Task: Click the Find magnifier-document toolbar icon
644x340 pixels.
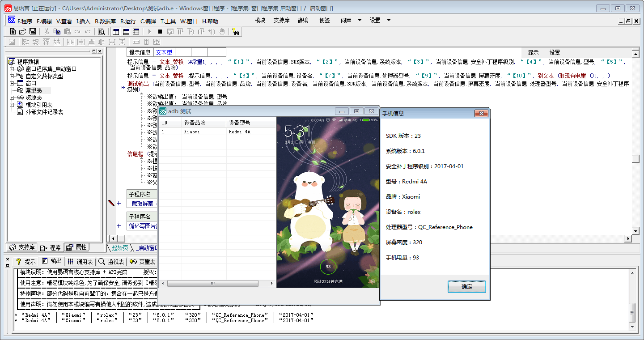Action: pos(102,31)
